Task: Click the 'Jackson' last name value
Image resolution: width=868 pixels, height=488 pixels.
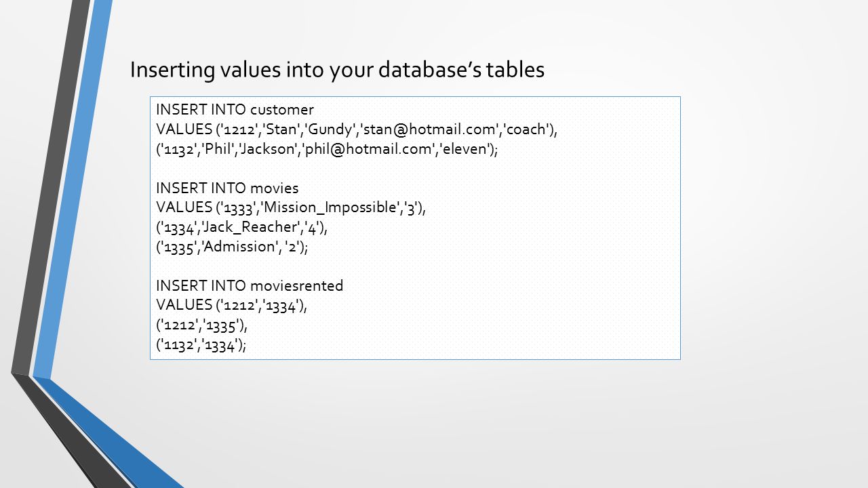Action: pos(271,149)
